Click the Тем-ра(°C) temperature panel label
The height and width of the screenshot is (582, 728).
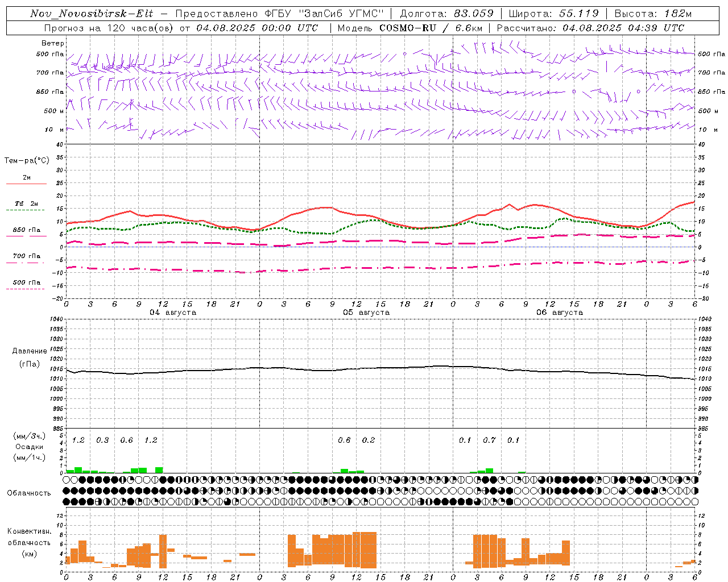tap(27, 161)
